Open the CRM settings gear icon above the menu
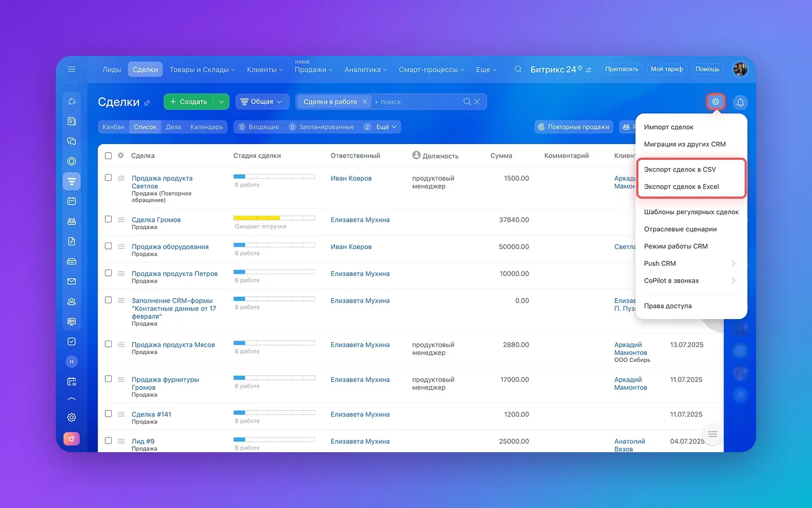Image resolution: width=812 pixels, height=508 pixels. click(x=716, y=102)
